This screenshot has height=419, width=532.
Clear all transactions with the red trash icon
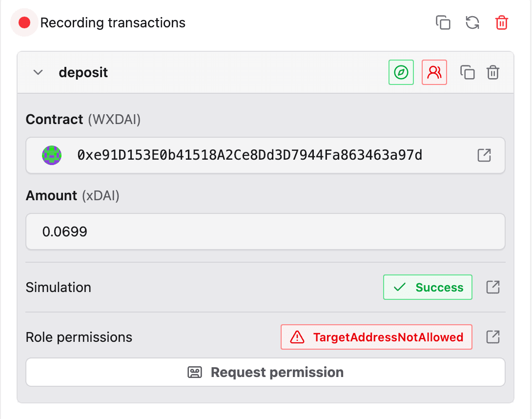[x=501, y=22]
